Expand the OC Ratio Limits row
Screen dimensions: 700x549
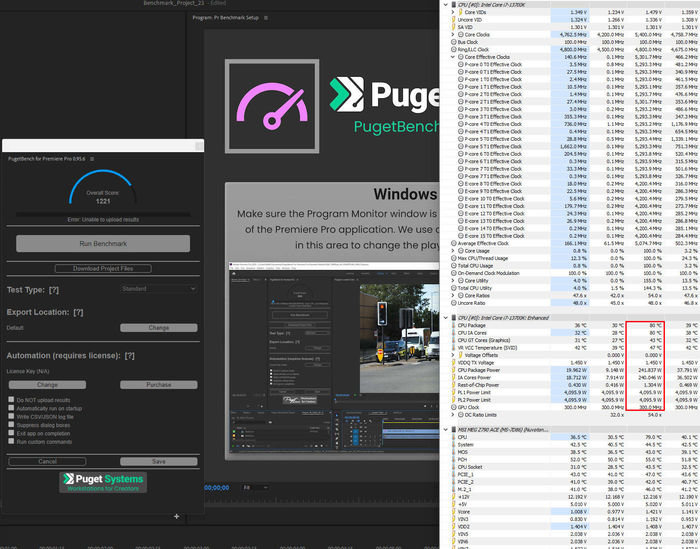click(453, 415)
